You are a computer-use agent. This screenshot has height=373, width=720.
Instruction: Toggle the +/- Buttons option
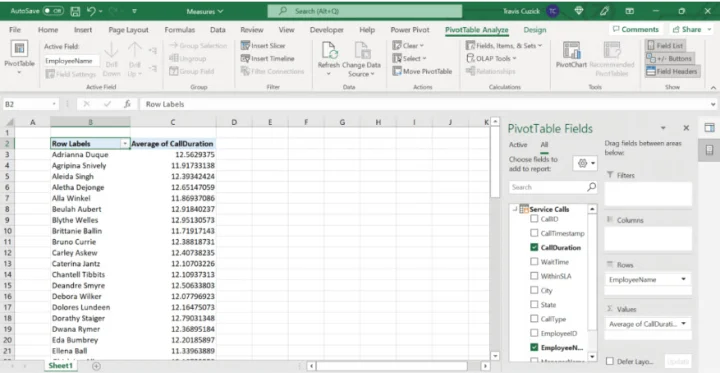[x=669, y=58]
